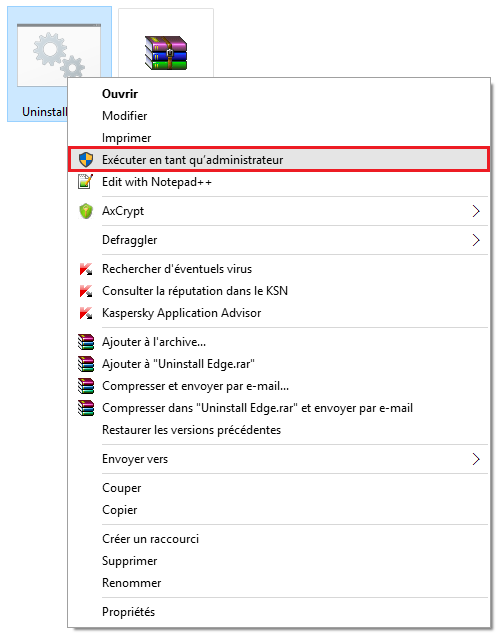Expand the Envoyer vers submenu arrow
This screenshot has width=503, height=639.
(476, 459)
